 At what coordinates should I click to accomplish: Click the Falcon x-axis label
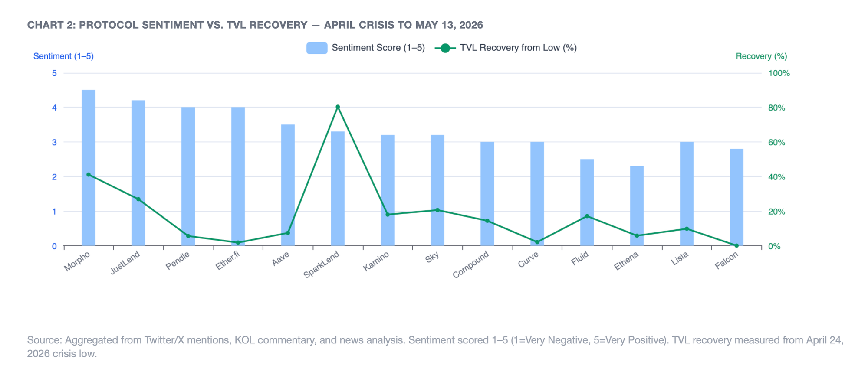pyautogui.click(x=727, y=261)
